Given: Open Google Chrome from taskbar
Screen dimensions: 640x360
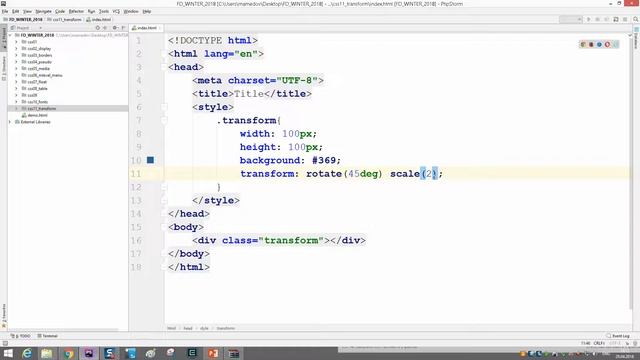Looking at the screenshot, I should 68,353.
